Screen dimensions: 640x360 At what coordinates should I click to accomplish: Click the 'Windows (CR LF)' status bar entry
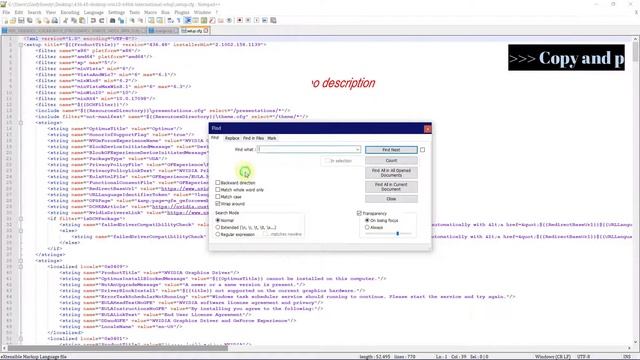pyautogui.click(x=553, y=357)
